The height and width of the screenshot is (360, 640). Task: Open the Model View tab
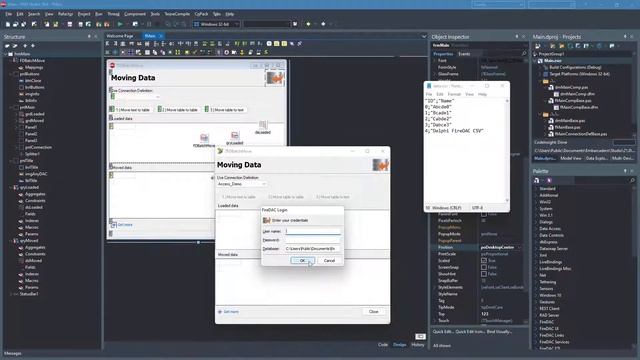[571, 158]
